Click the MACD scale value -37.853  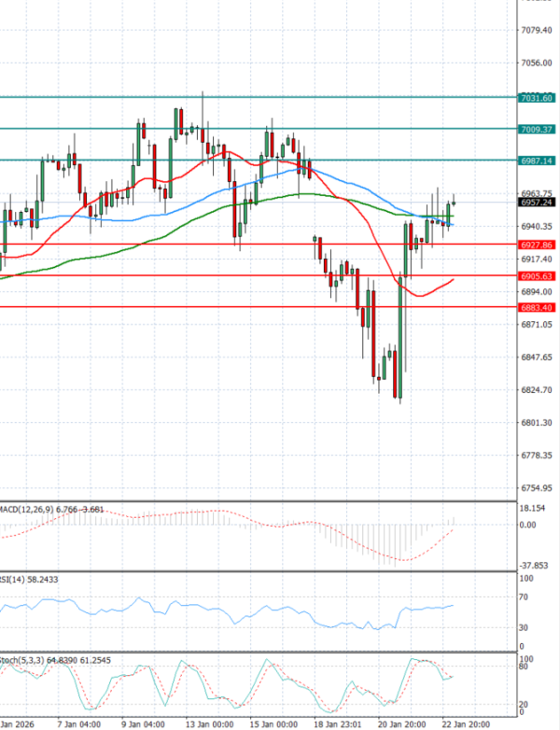tap(535, 565)
